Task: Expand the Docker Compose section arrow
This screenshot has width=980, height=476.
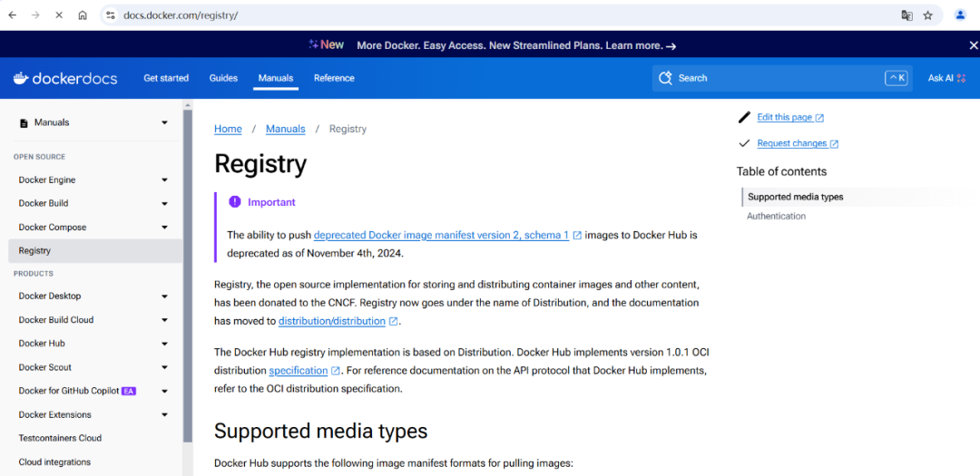Action: pyautogui.click(x=164, y=228)
